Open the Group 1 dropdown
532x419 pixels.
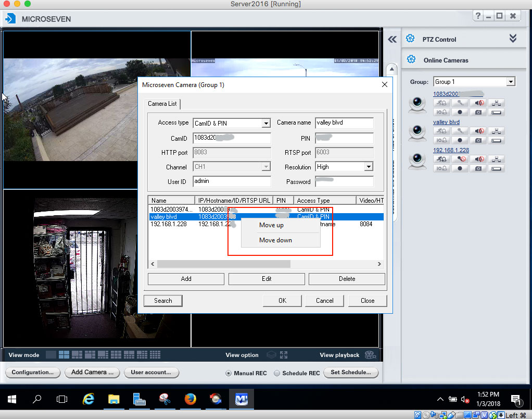(x=511, y=81)
